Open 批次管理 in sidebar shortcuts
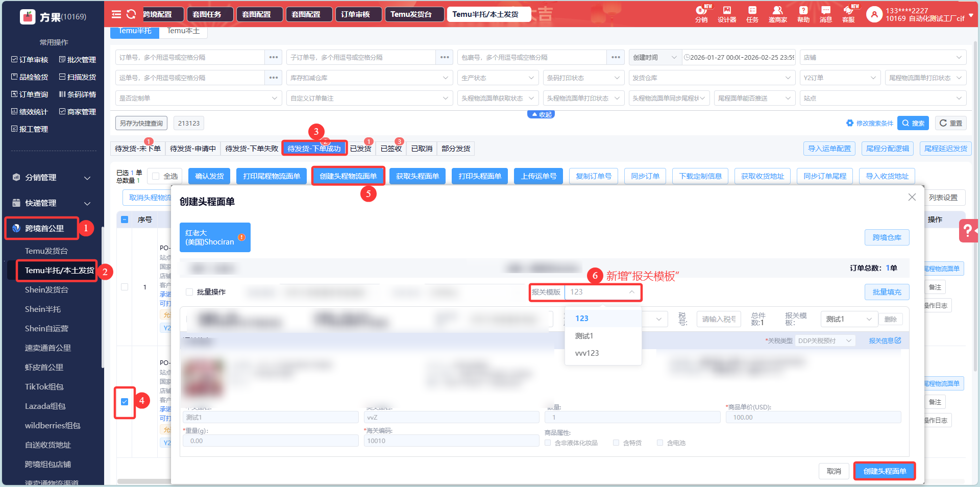 coord(78,60)
